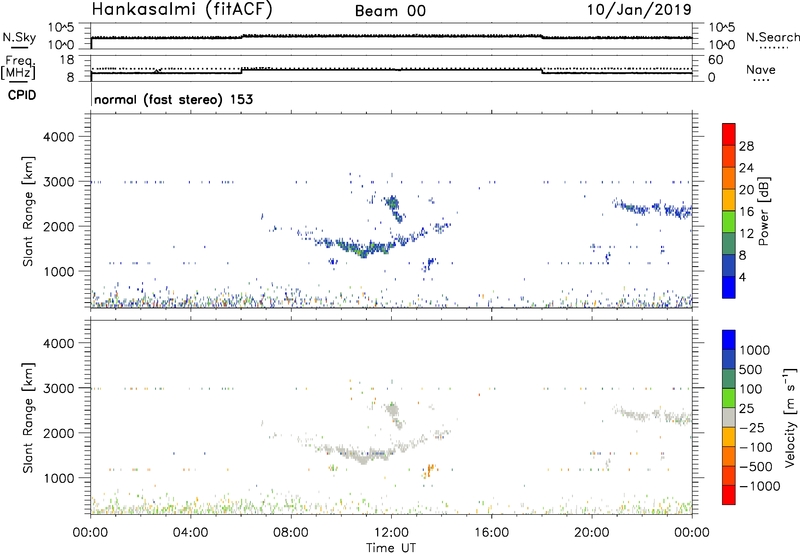Pick the light green 25–100 velocity swatch
This screenshot has height=554, width=800.
point(729,398)
